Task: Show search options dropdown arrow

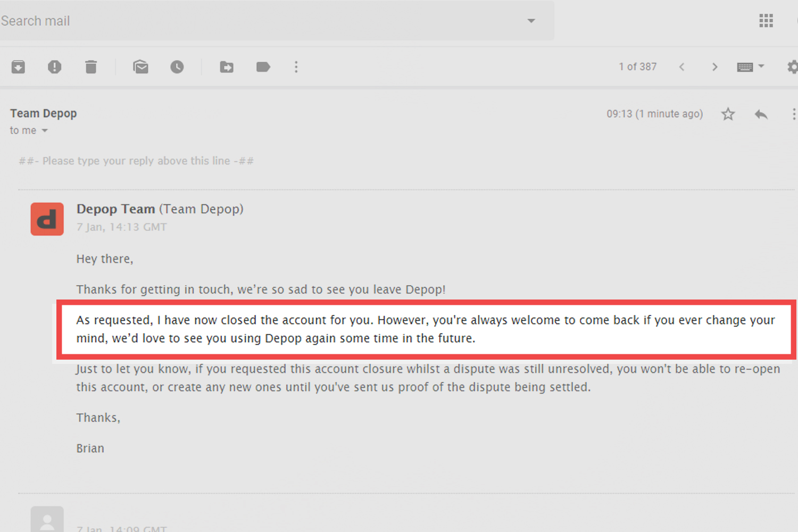Action: [531, 21]
